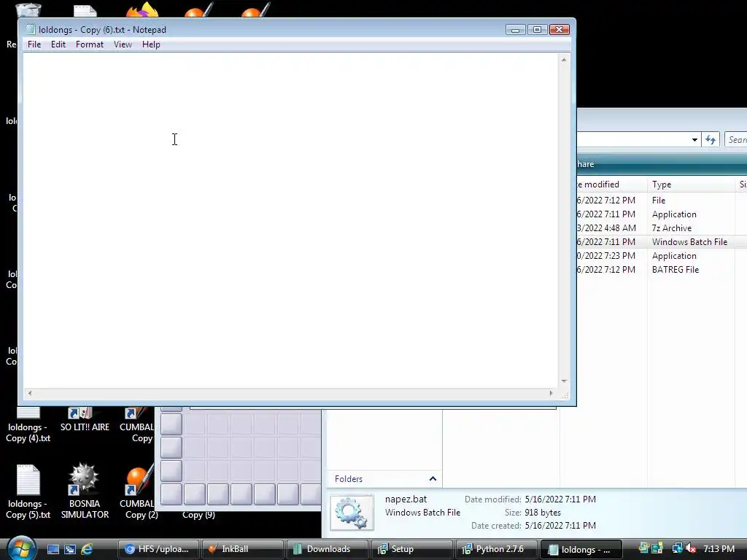Click the loldongs Notepad taskbar button
The image size is (747, 560).
pyautogui.click(x=581, y=549)
